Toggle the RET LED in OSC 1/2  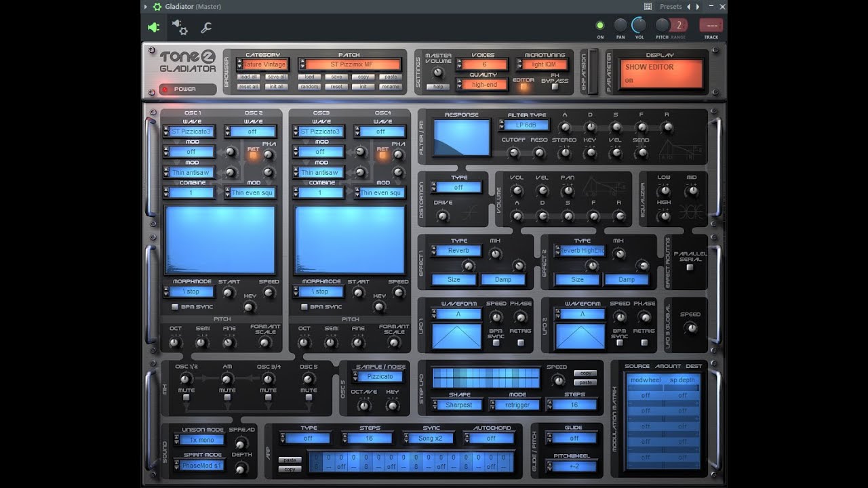click(x=253, y=155)
